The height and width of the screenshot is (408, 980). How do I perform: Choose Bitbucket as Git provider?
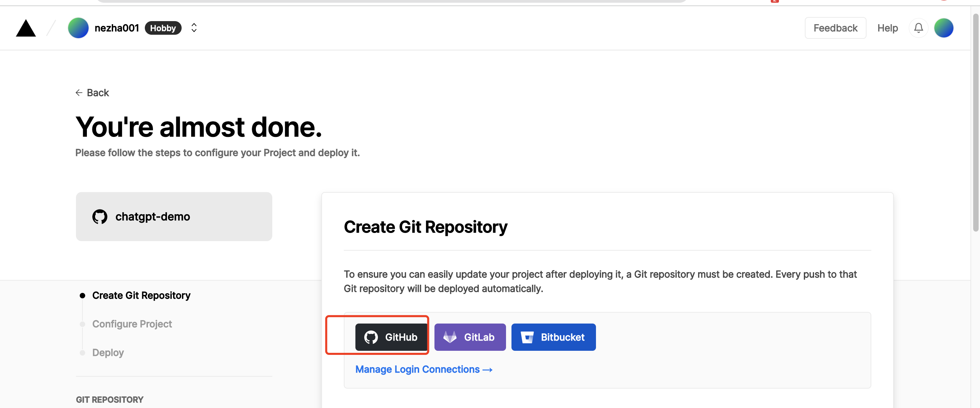pos(553,337)
